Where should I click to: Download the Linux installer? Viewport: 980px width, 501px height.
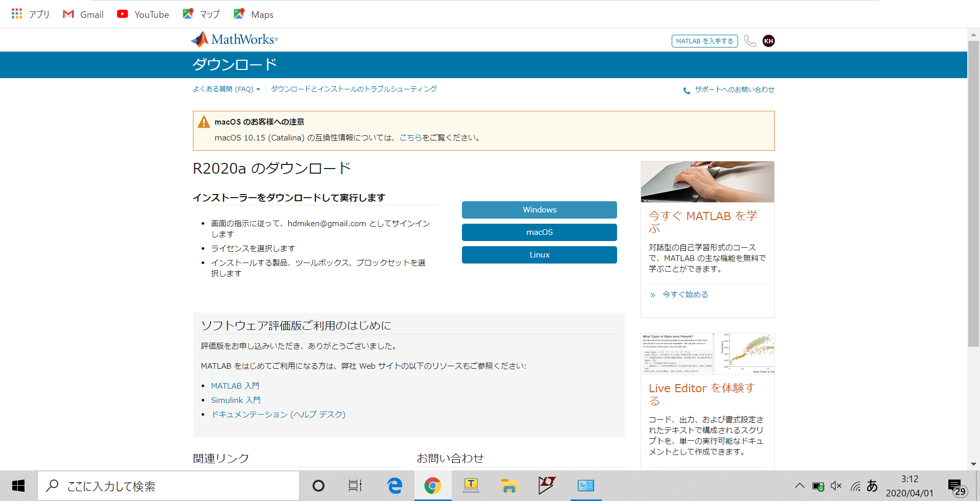[540, 255]
